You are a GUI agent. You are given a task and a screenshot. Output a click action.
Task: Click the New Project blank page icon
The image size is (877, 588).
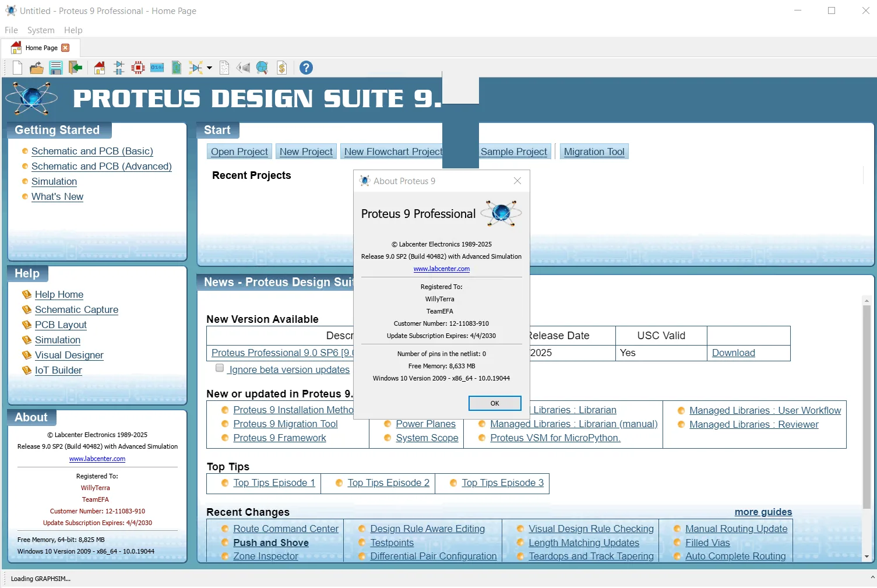17,68
